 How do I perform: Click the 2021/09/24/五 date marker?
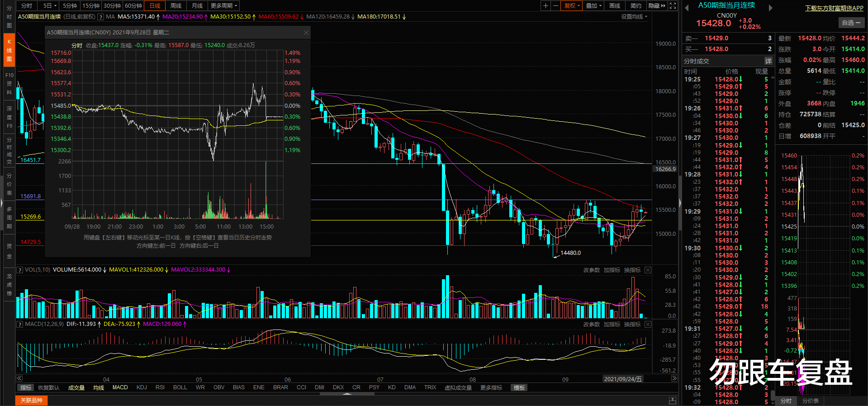coord(623,379)
